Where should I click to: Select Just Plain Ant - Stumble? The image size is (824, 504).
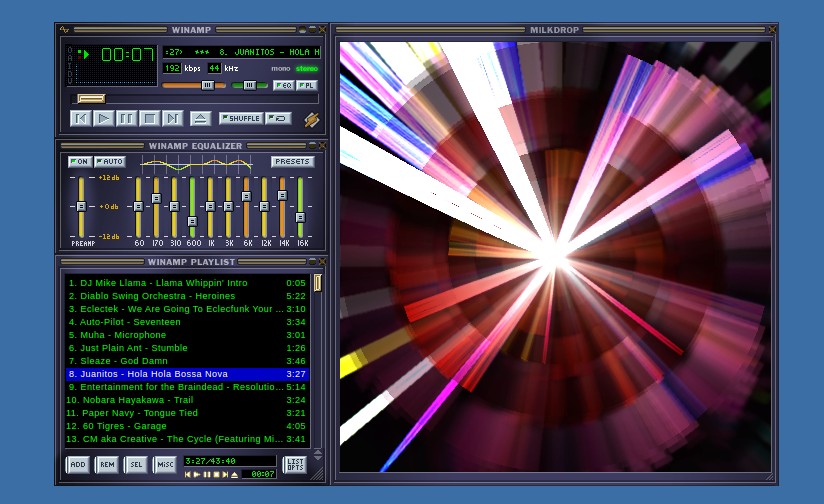tap(187, 348)
